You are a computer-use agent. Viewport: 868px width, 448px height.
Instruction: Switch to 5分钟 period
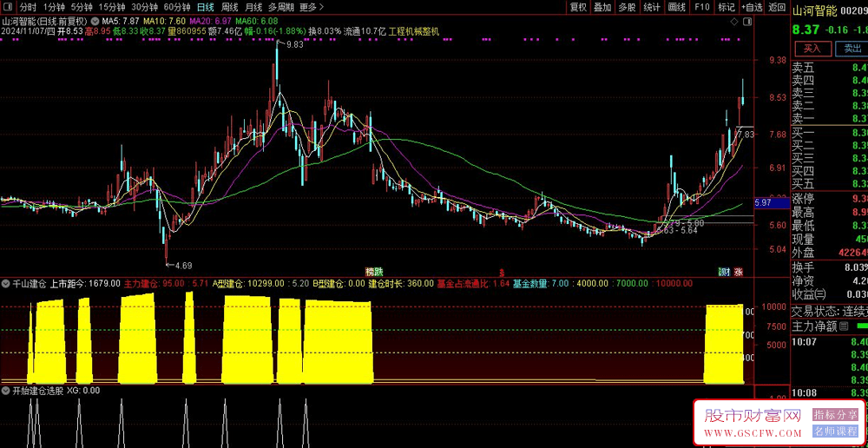81,7
